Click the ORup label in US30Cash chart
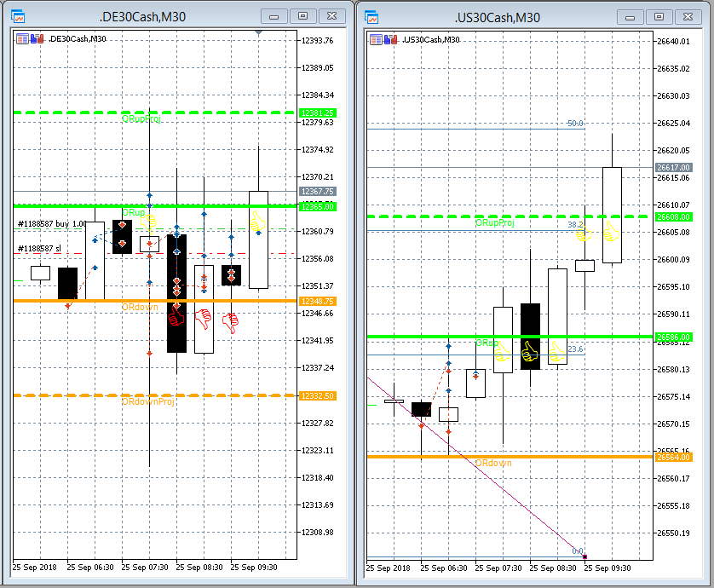 (487, 343)
